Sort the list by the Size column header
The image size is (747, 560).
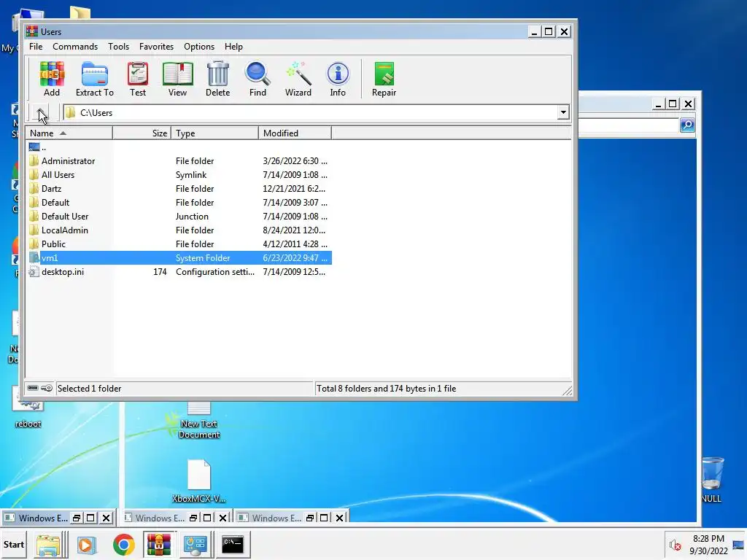point(142,133)
